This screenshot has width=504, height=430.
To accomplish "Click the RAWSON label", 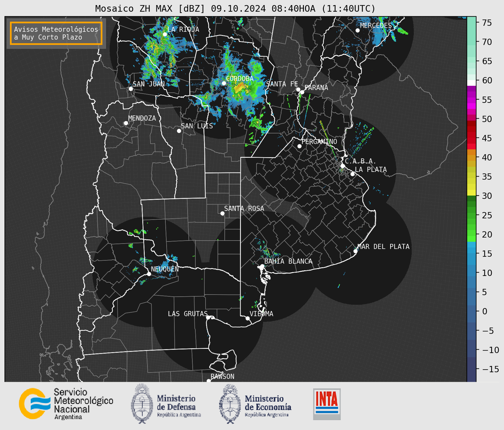I will click(223, 376).
